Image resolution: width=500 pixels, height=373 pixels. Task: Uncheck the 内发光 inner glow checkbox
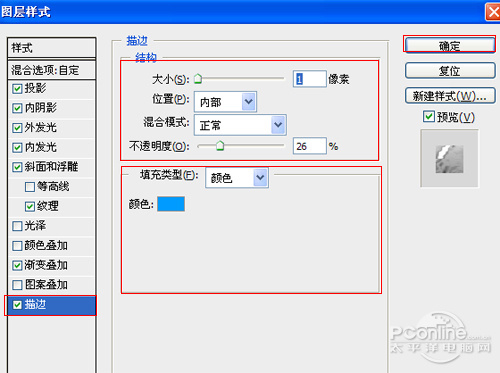point(17,148)
